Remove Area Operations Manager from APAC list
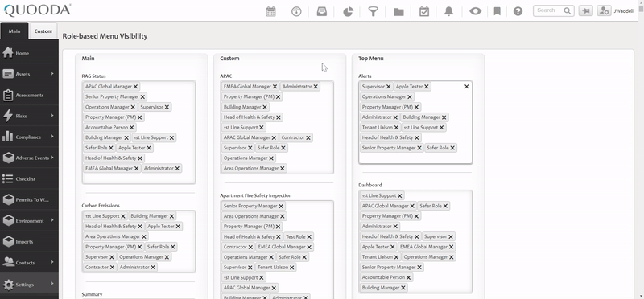Screen dimensions: 644x299 [x=283, y=169]
